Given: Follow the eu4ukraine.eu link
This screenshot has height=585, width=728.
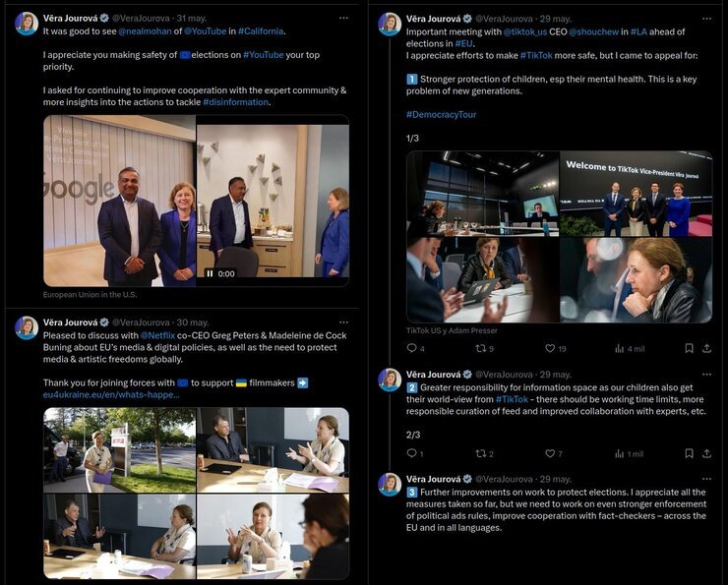Looking at the screenshot, I should (x=111, y=395).
